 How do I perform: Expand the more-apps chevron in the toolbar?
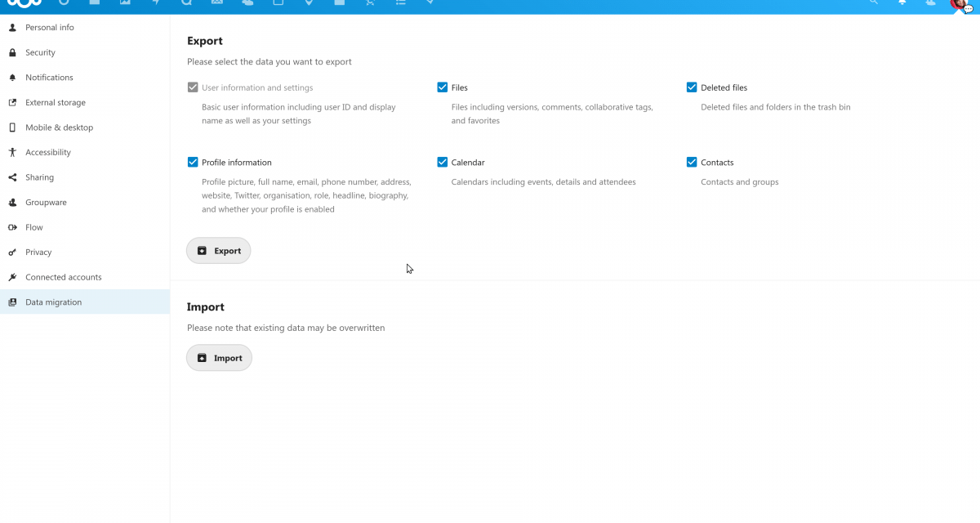pos(430,4)
